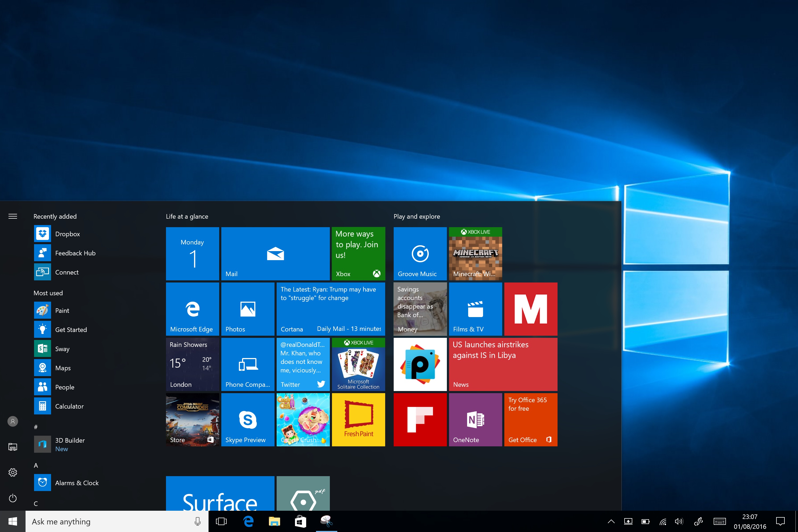The image size is (798, 532).
Task: Open London weather tile details
Action: coord(192,363)
